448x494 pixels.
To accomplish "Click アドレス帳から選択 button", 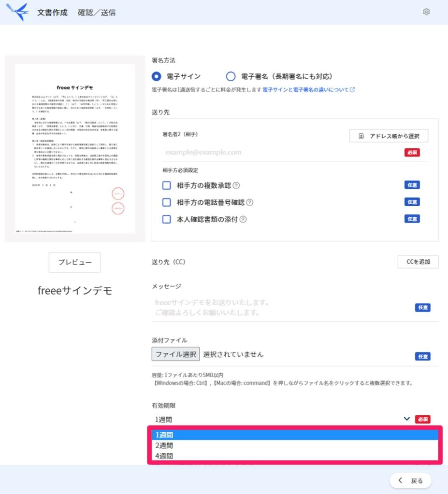I will coord(389,136).
